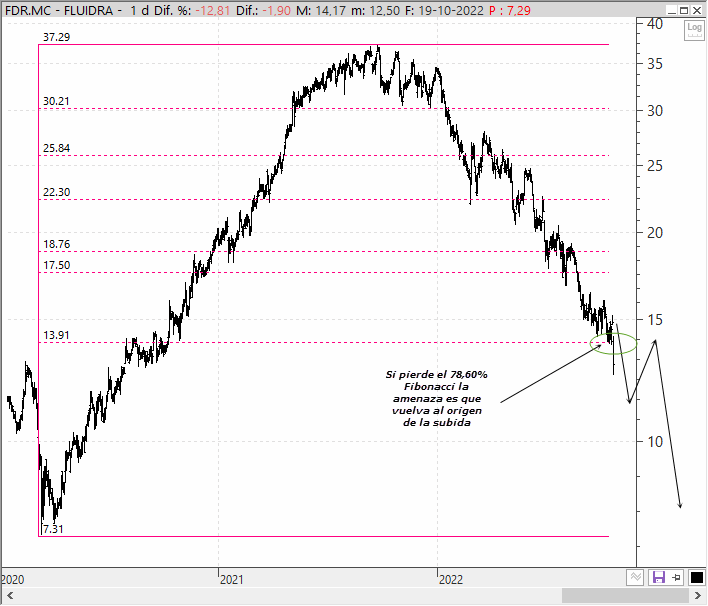Viewport: 708px width, 606px height.
Task: Open the black color swatch
Action: 696,577
